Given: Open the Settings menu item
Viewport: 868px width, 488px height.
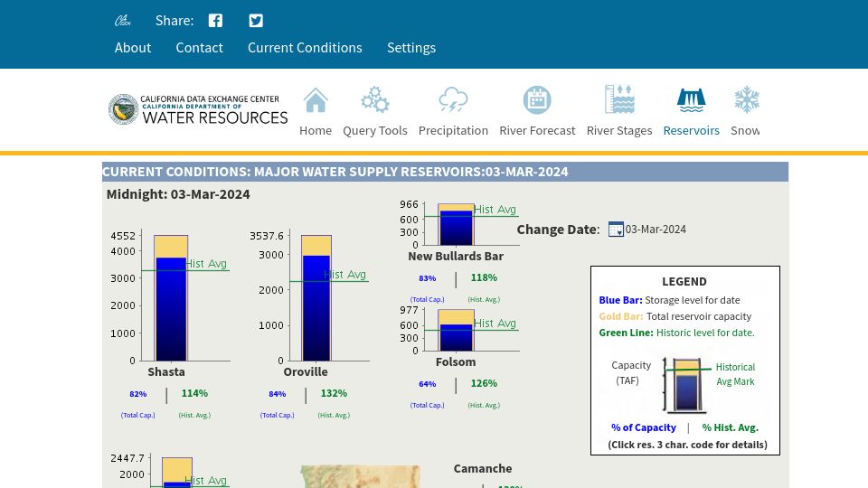Looking at the screenshot, I should click(x=411, y=48).
